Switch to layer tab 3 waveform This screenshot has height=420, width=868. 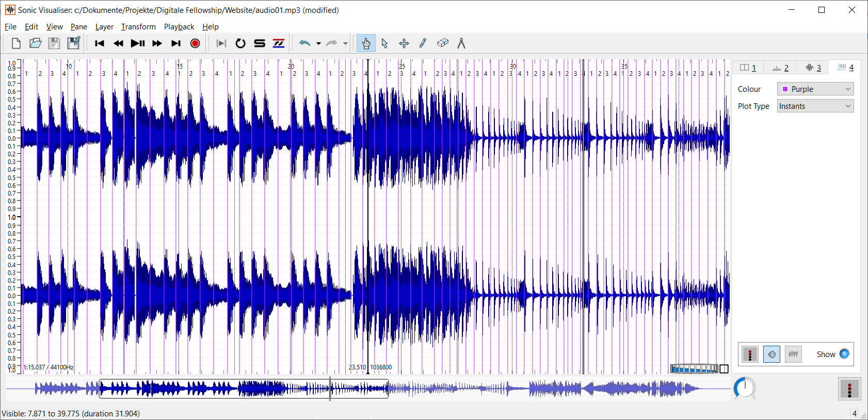tap(813, 68)
